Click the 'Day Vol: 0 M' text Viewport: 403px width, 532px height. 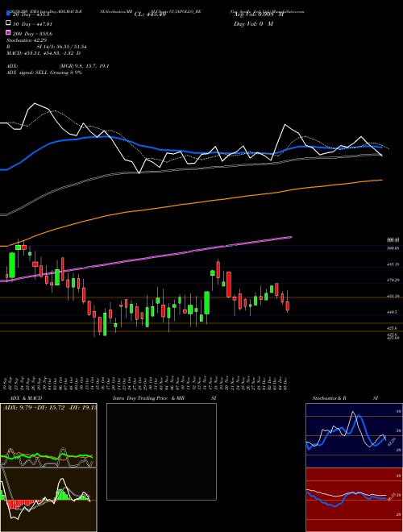click(254, 24)
